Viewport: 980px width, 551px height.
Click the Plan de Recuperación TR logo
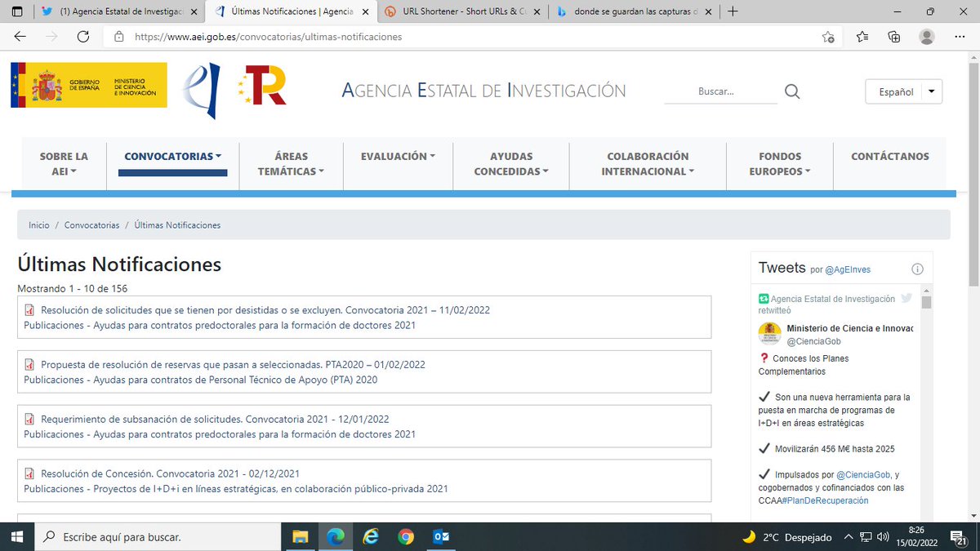pyautogui.click(x=262, y=86)
